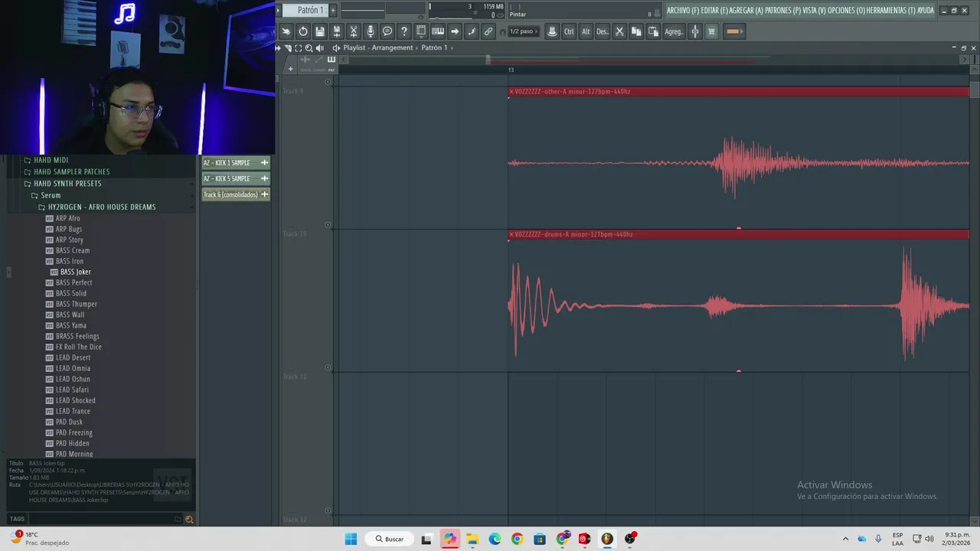The height and width of the screenshot is (551, 980).
Task: Click the cut scissors icon
Action: pos(619,31)
